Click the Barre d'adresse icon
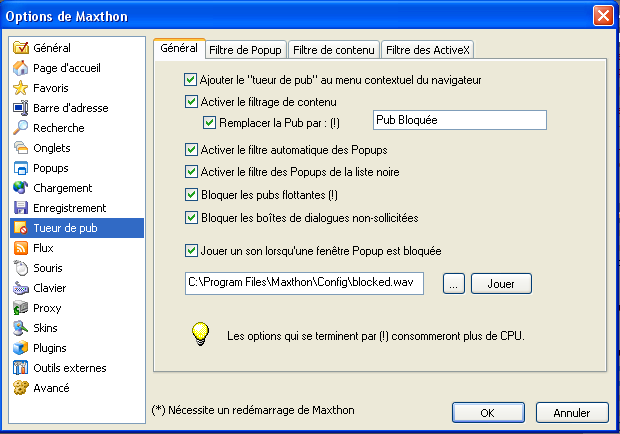This screenshot has width=620, height=434. (21, 108)
